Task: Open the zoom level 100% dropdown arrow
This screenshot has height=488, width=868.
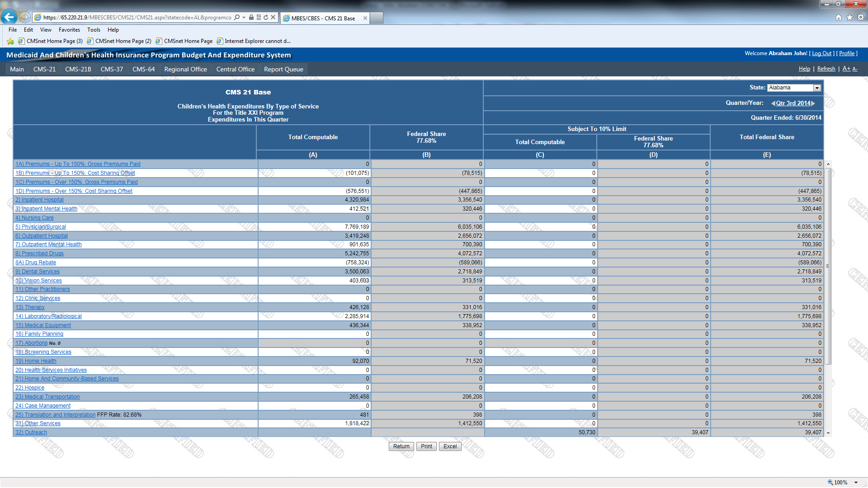Action: click(856, 483)
